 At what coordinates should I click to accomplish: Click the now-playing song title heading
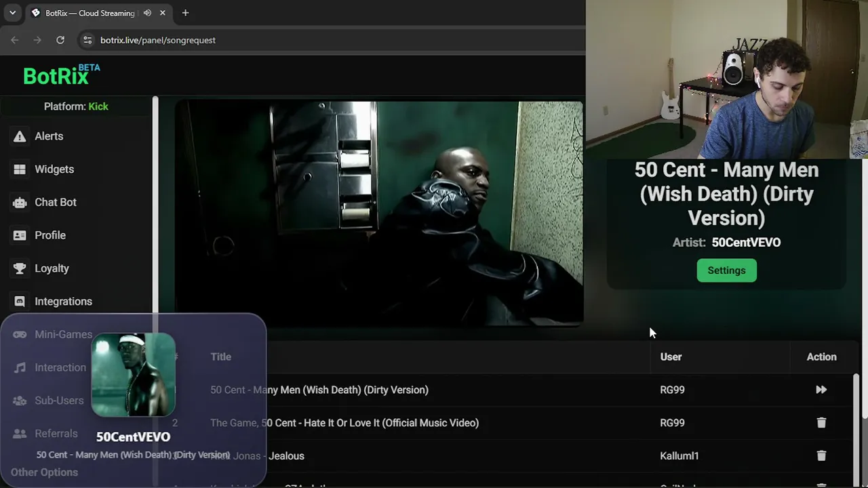[x=726, y=194]
